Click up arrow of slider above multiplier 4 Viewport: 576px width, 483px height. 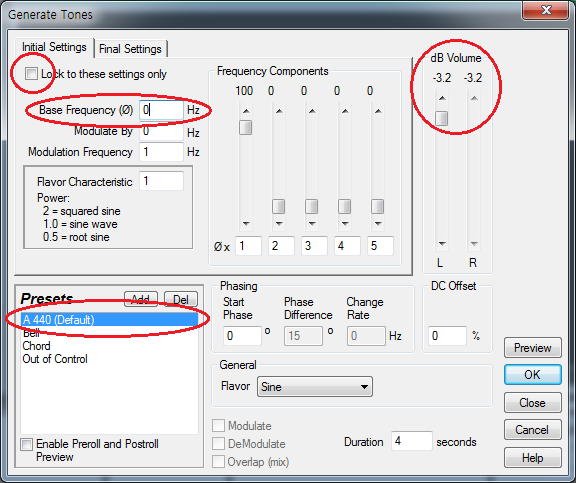345,111
